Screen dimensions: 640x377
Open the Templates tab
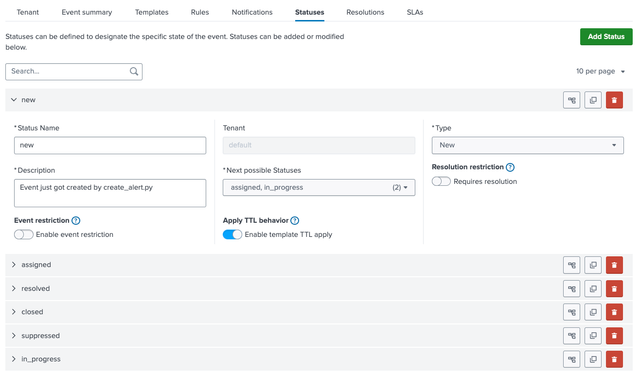(151, 12)
